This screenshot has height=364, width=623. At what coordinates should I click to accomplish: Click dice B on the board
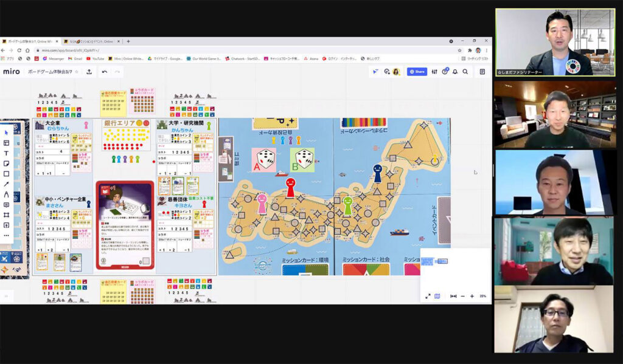coord(302,160)
